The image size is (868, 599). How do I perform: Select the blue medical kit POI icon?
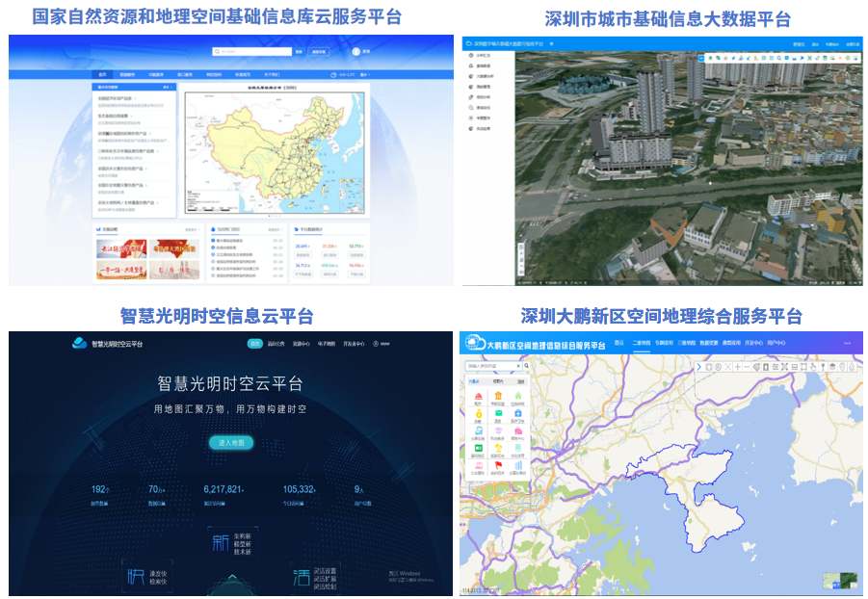[517, 414]
